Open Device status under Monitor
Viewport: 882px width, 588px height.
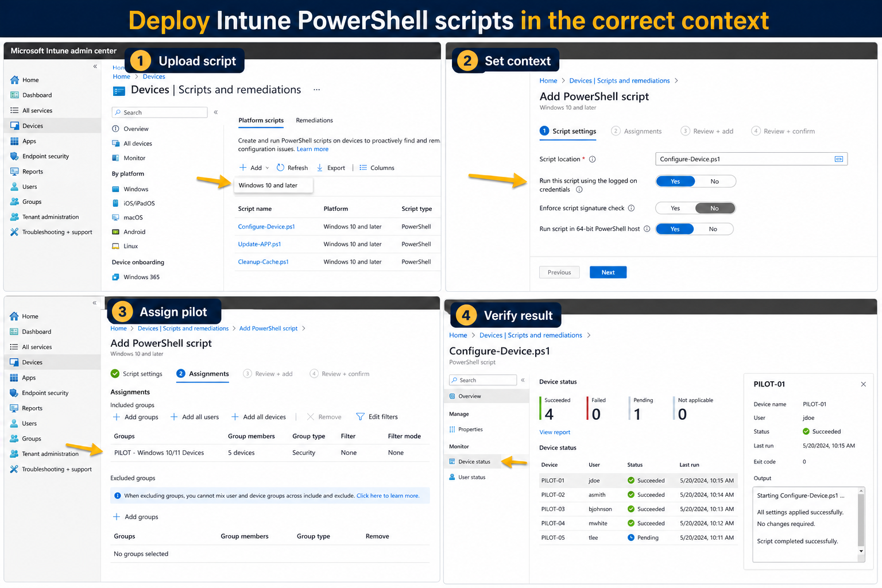tap(474, 462)
